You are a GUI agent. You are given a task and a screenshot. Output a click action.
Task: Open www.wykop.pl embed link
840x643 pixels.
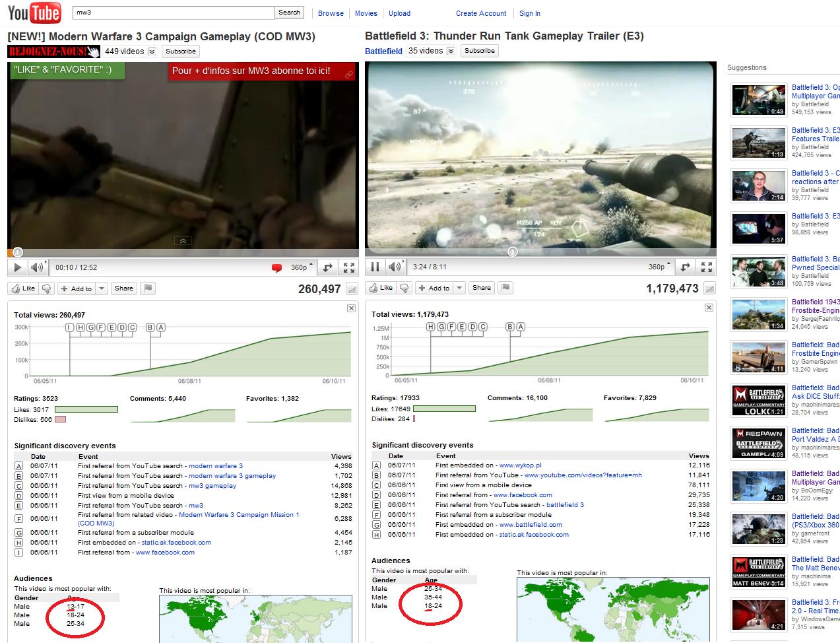pos(520,465)
